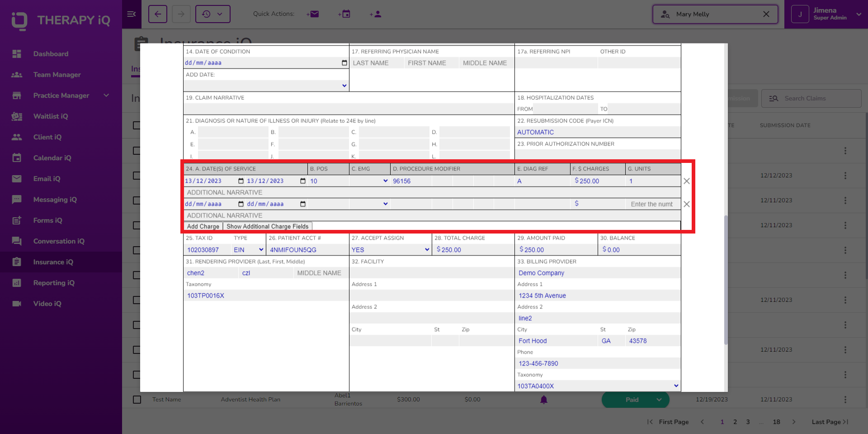Screen dimensions: 868x434
Task: Remove first charge line with X
Action: [x=687, y=181]
